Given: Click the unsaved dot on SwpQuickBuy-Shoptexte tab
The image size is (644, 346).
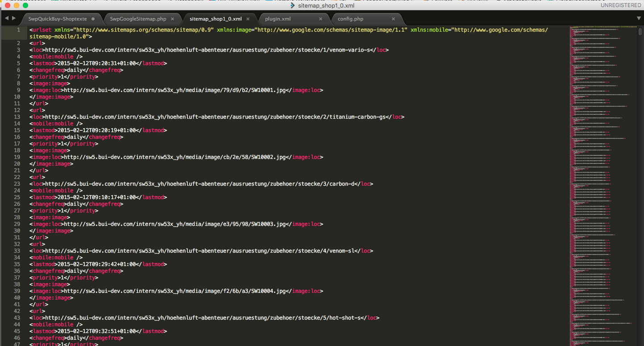Looking at the screenshot, I should (x=93, y=19).
